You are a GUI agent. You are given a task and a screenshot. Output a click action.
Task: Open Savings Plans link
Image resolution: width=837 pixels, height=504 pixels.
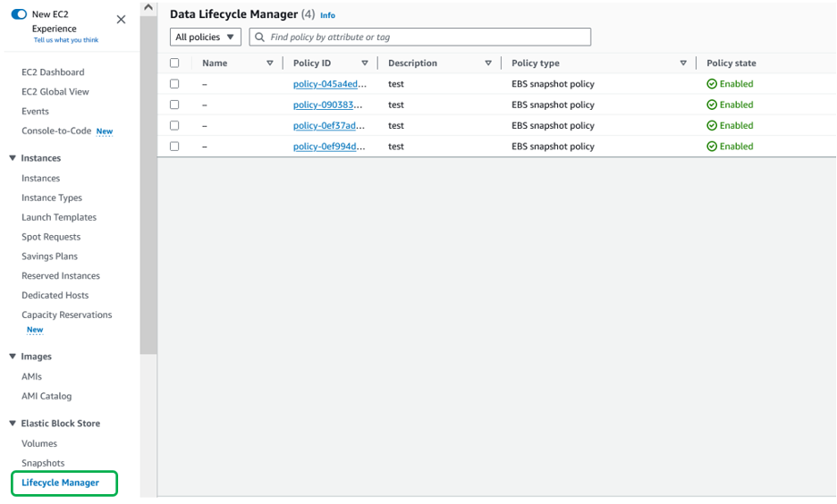[50, 256]
